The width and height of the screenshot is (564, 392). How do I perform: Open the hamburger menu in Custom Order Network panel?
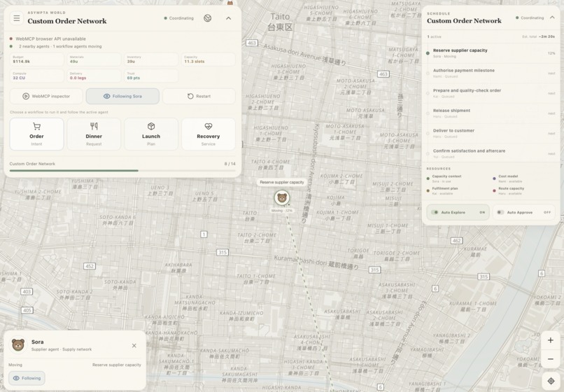[17, 18]
